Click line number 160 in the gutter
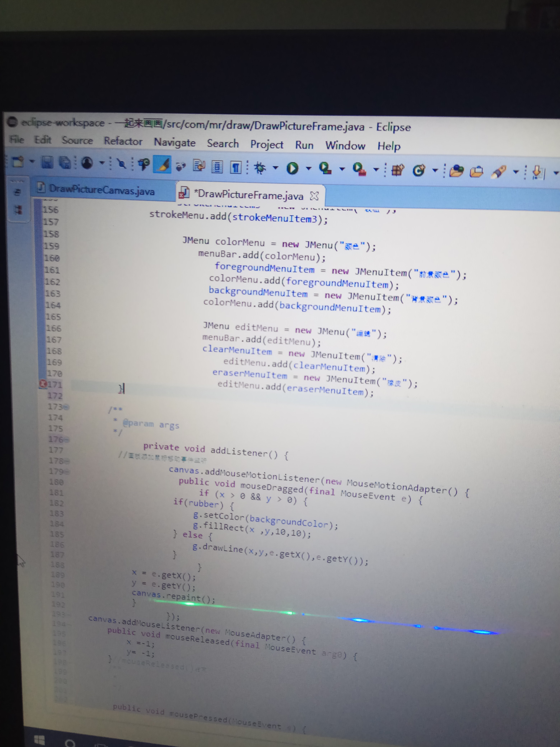This screenshot has width=560, height=747. [x=52, y=258]
